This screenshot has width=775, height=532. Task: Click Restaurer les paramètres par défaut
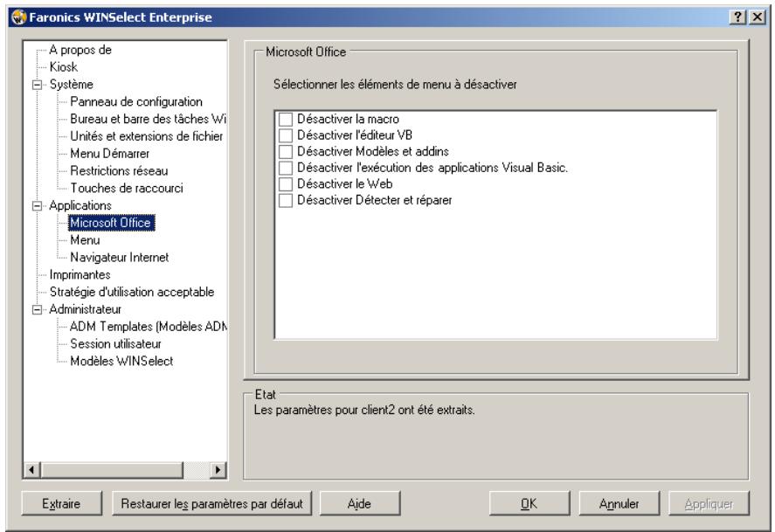212,504
